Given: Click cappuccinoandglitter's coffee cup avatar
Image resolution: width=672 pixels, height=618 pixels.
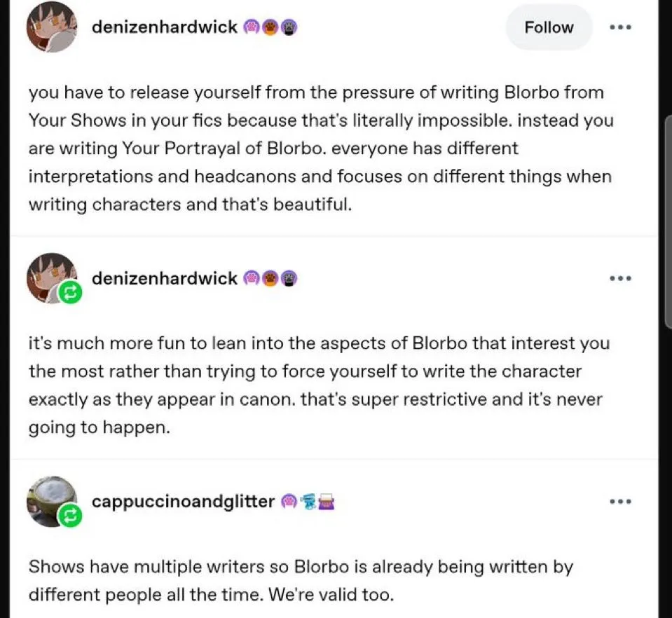Looking at the screenshot, I should tap(52, 501).
